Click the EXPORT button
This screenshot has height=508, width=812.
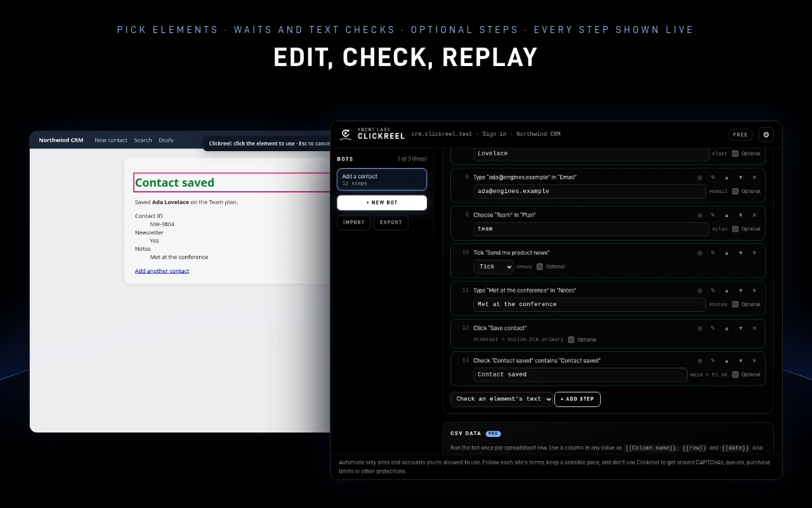coord(391,222)
